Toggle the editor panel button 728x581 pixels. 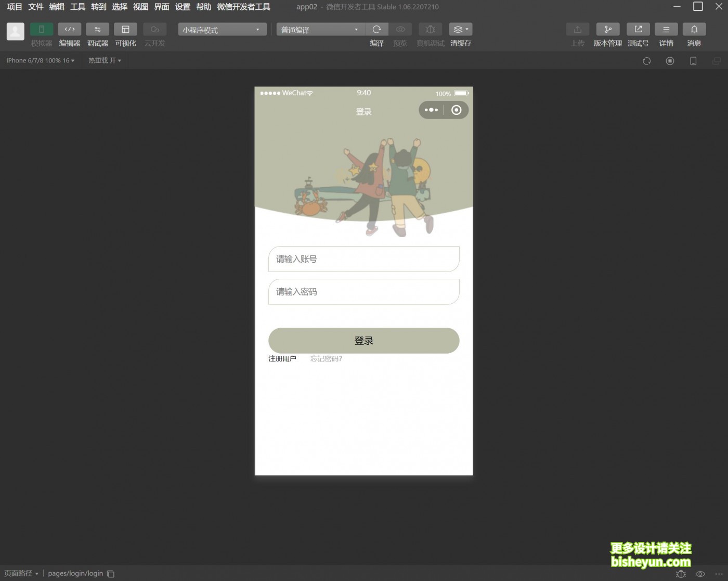70,30
